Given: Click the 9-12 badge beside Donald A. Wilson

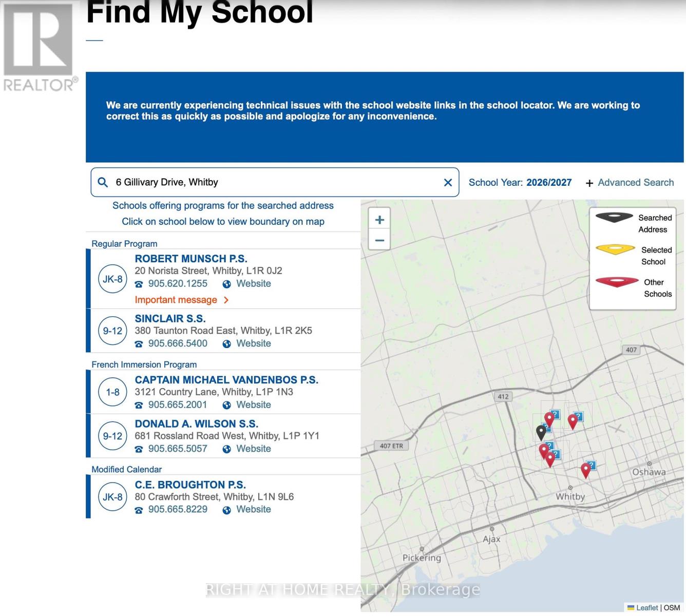Looking at the screenshot, I should (112, 436).
